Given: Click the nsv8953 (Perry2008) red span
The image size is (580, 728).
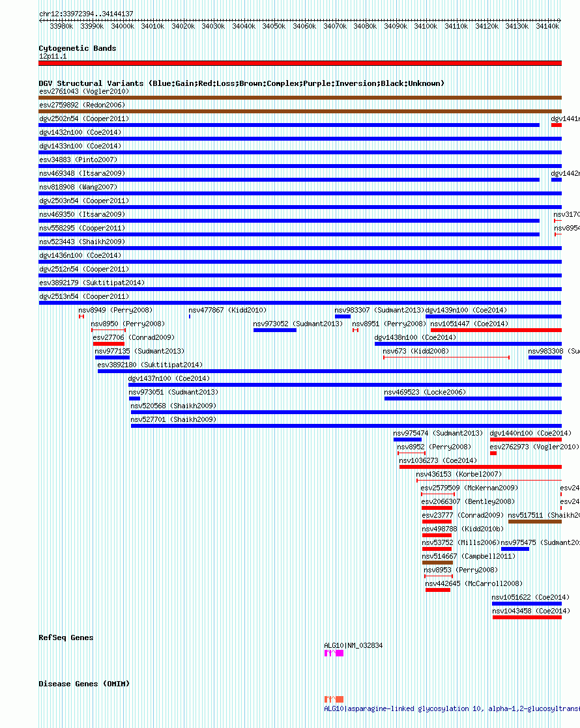Looking at the screenshot, I should (439, 576).
